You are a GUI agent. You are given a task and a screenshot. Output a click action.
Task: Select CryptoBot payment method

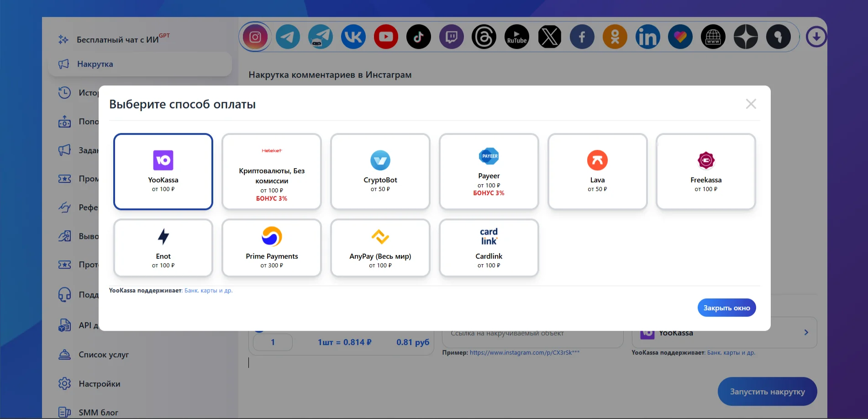tap(380, 171)
